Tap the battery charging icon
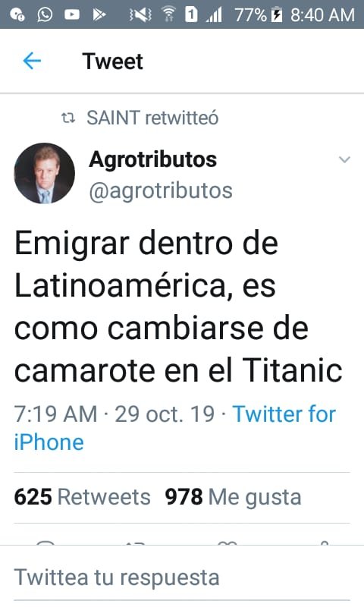The width and height of the screenshot is (364, 607). tap(277, 14)
